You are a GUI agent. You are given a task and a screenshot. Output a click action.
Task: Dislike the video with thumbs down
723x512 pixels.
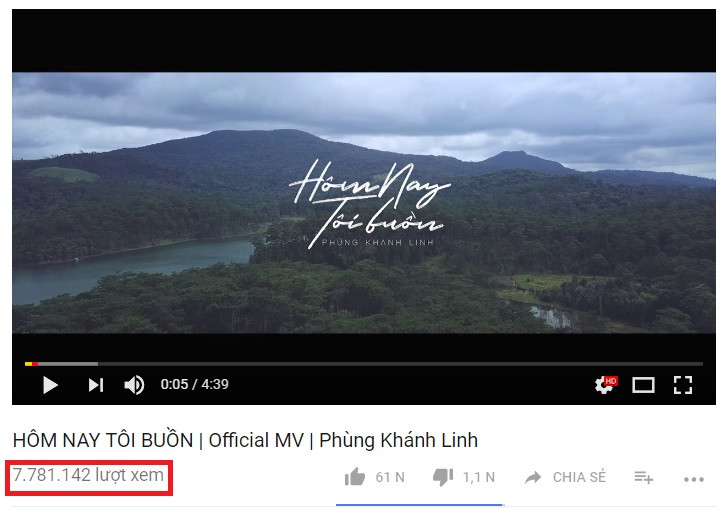point(443,477)
